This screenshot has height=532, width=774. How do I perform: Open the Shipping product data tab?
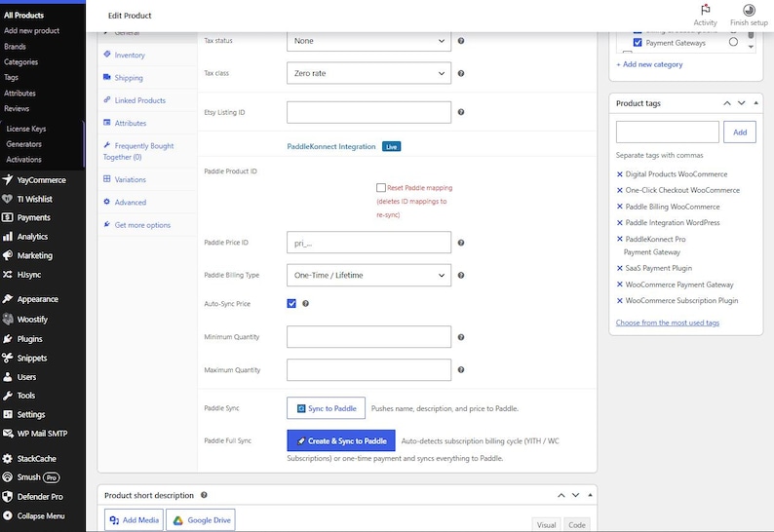147,78
